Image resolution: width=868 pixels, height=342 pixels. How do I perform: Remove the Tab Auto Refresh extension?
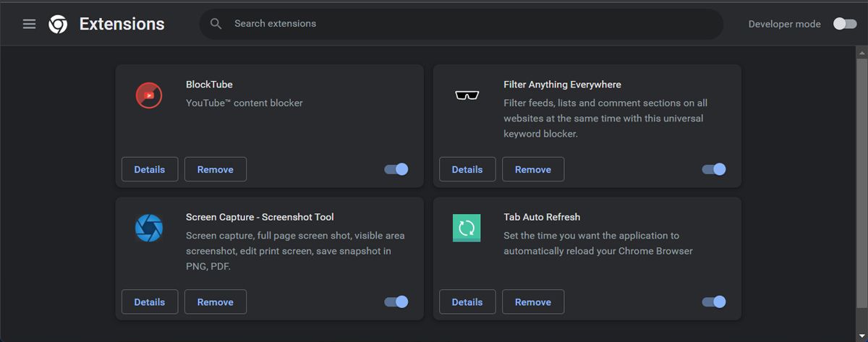click(533, 302)
